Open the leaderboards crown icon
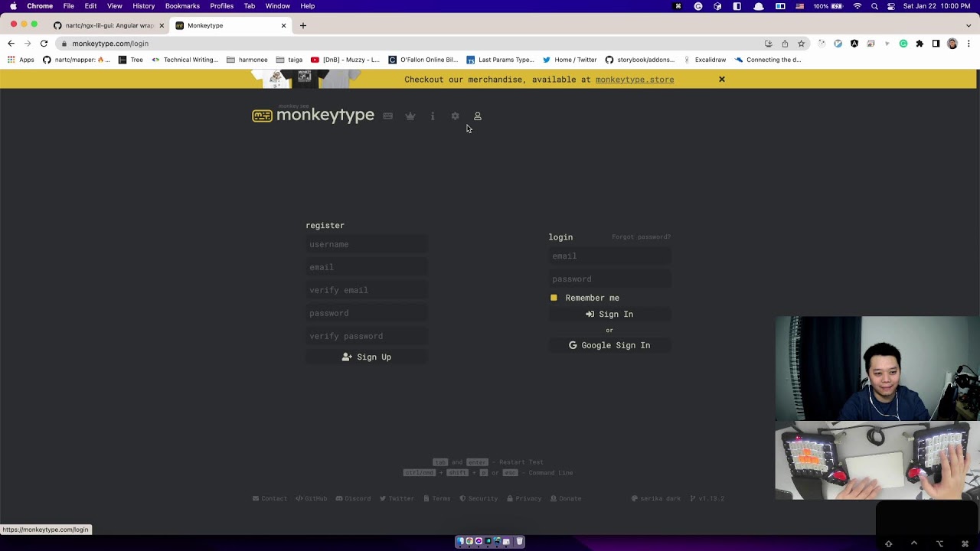 (410, 116)
